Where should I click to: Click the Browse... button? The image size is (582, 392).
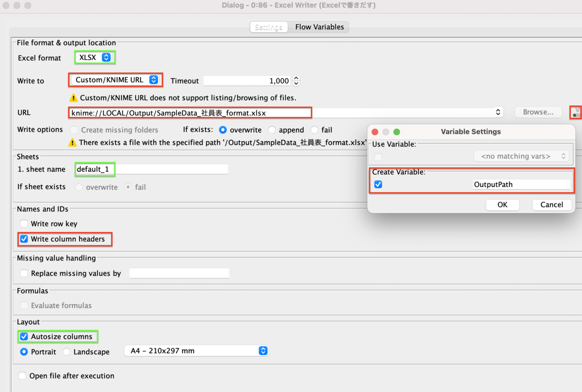tap(538, 112)
